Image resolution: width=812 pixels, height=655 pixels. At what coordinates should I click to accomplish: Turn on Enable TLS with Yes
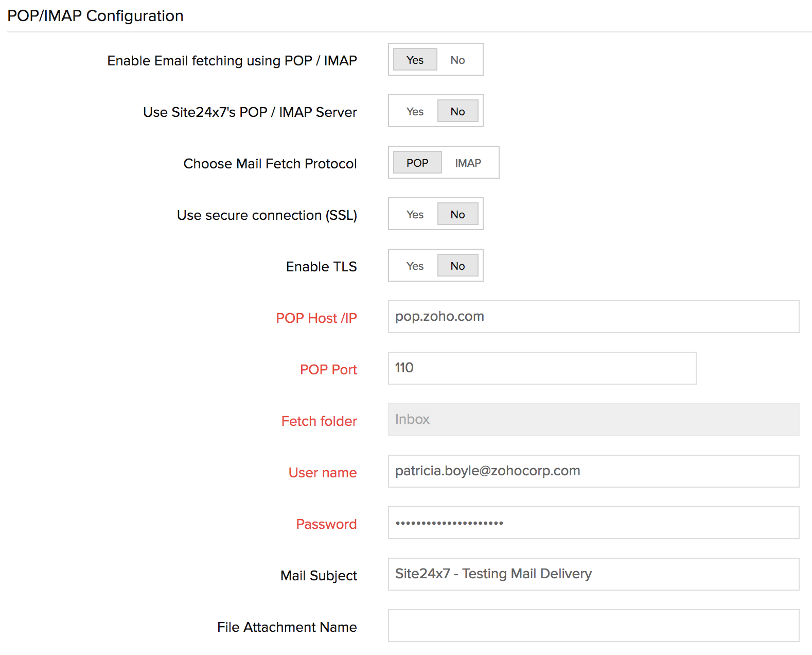tap(415, 266)
